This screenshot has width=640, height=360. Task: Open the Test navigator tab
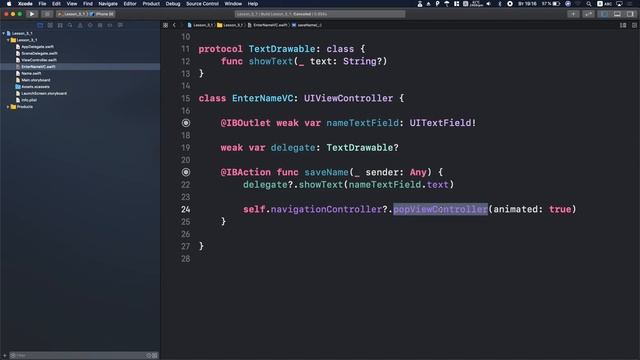[x=90, y=25]
